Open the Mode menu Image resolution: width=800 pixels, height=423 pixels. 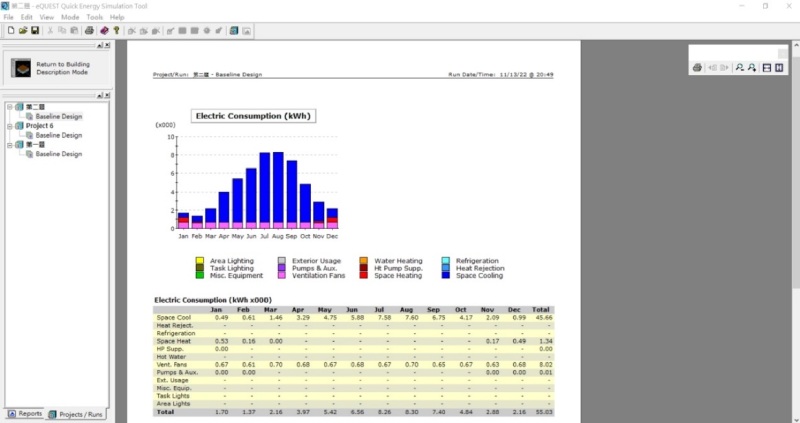tap(70, 17)
